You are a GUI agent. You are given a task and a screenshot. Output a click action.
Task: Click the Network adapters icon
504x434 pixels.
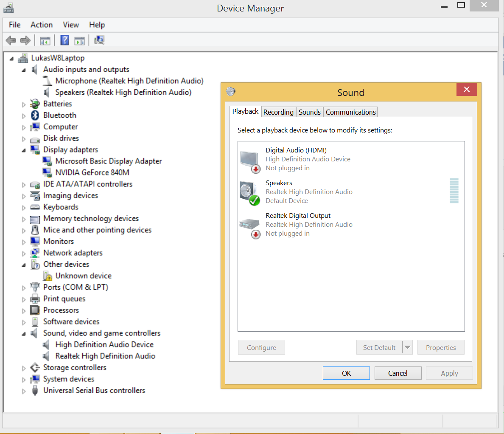tap(35, 253)
